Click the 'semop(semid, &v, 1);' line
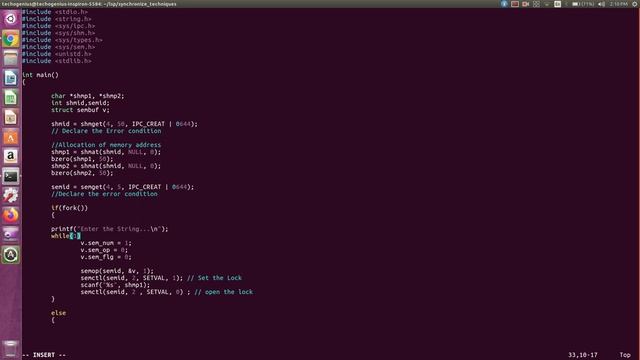The image size is (640, 360). (117, 271)
